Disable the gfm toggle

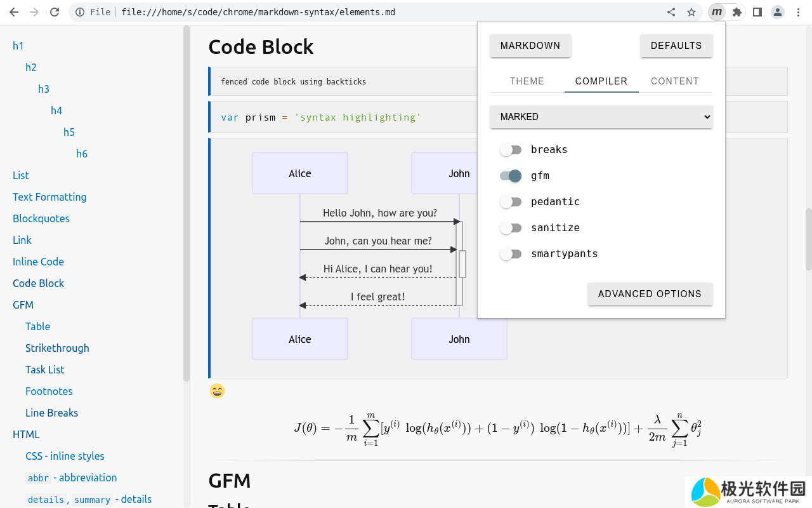click(511, 176)
